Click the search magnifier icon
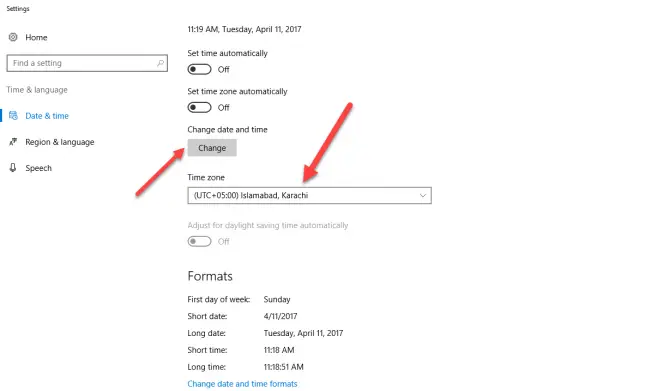 tap(160, 63)
